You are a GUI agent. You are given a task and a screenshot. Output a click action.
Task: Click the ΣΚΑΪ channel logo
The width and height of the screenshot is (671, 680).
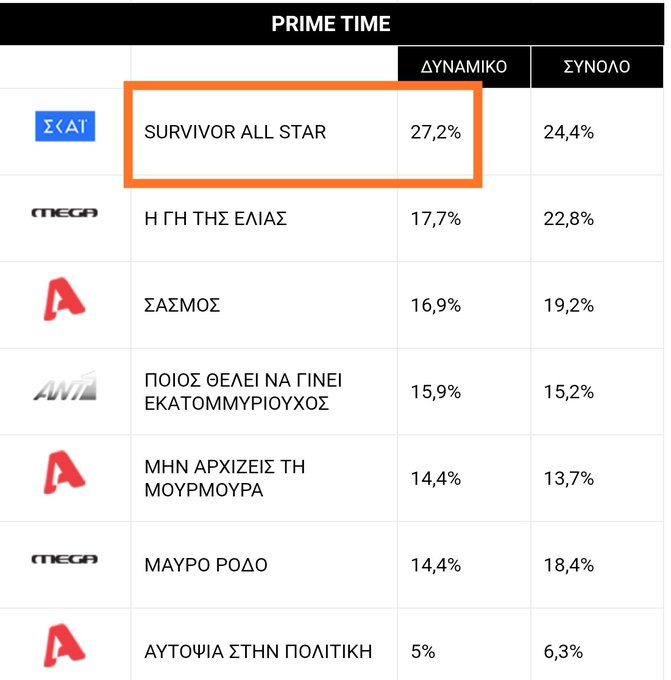point(65,126)
